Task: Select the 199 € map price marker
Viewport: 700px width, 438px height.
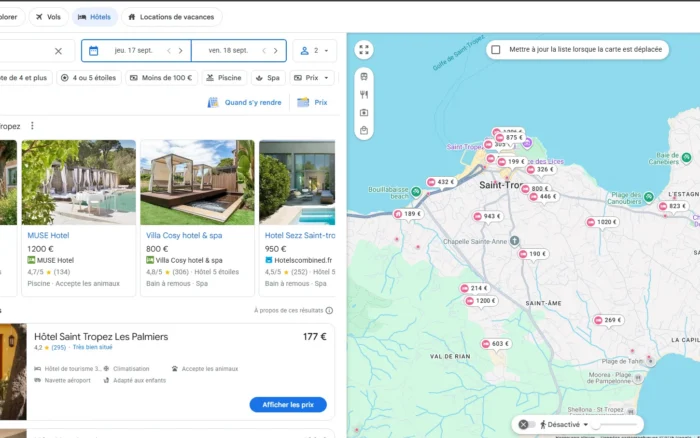Action: tap(512, 162)
